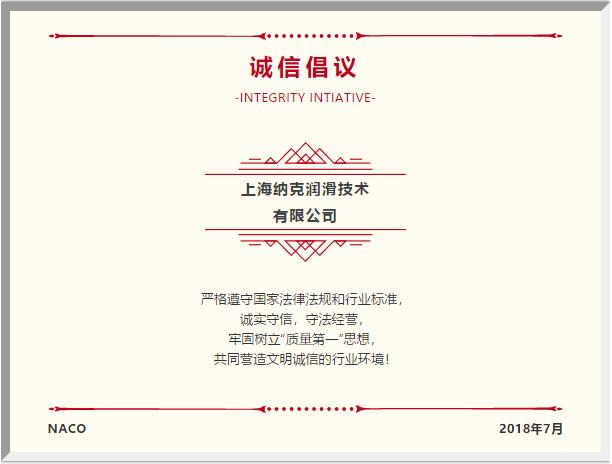Click the diamond ornament above the company name
Screen dimensions: 612x464
(305, 155)
